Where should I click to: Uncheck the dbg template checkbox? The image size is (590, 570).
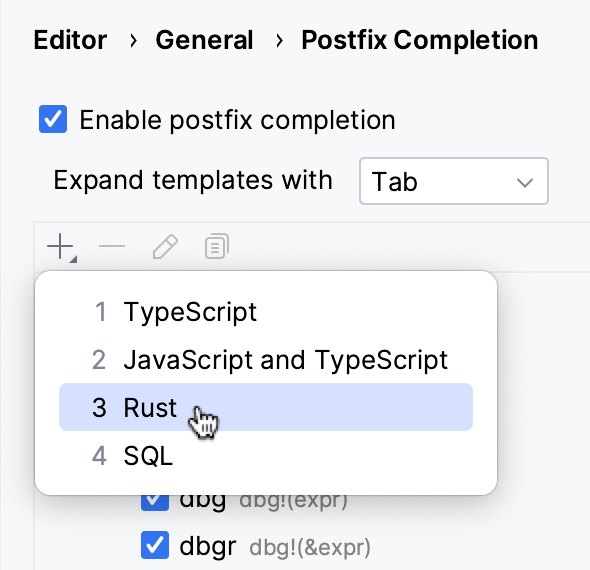click(155, 502)
